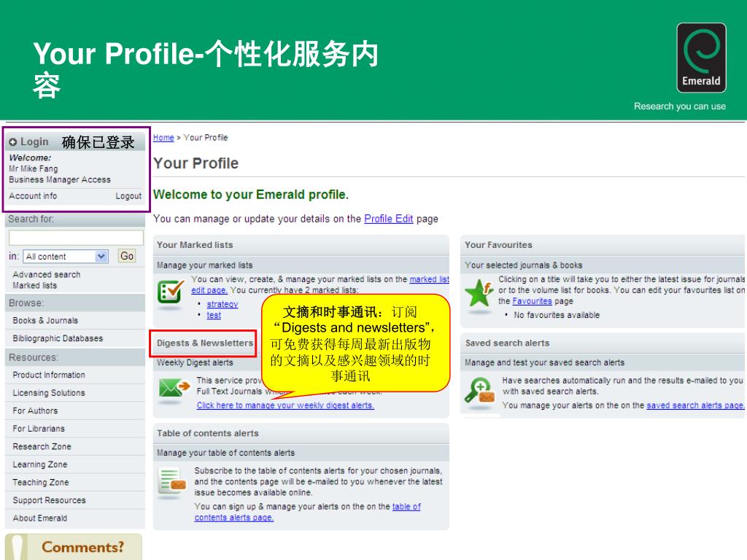Click the Saved search alerts heading
Image resolution: width=747 pixels, height=560 pixels.
click(508, 343)
